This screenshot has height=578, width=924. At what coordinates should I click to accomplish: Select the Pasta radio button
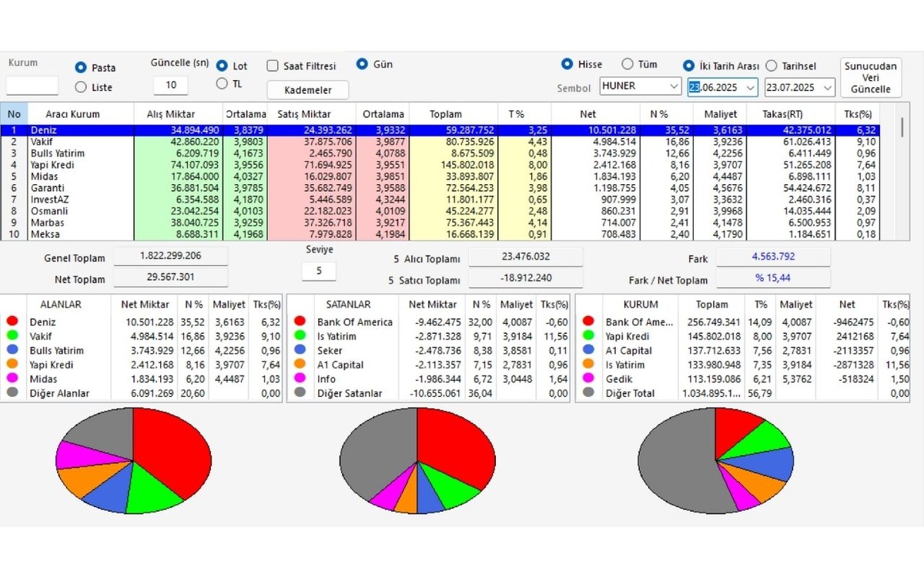point(81,68)
